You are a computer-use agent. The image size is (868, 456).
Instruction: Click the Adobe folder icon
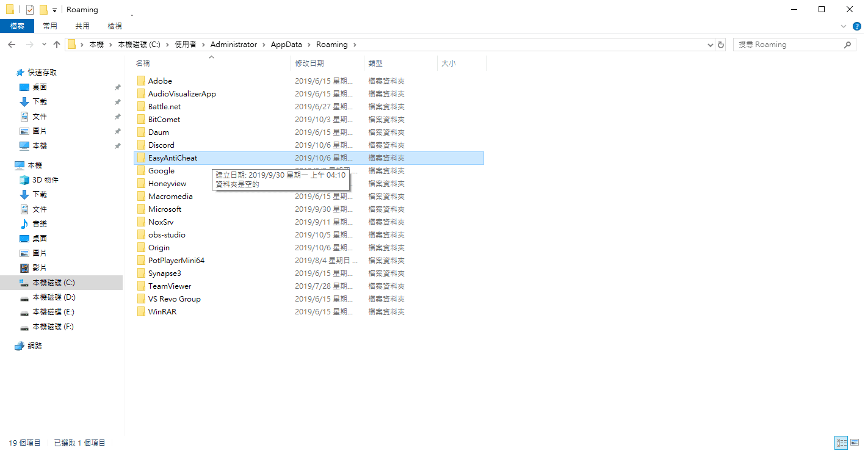[x=141, y=81]
